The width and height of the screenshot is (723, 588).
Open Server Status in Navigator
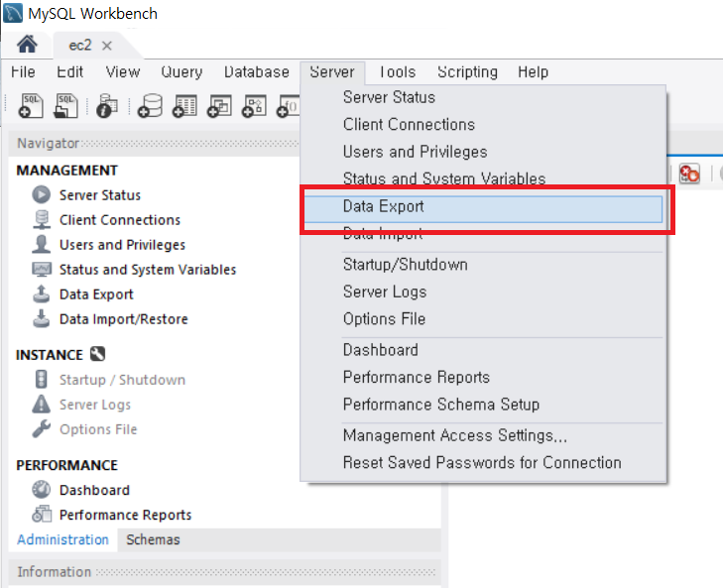point(99,195)
